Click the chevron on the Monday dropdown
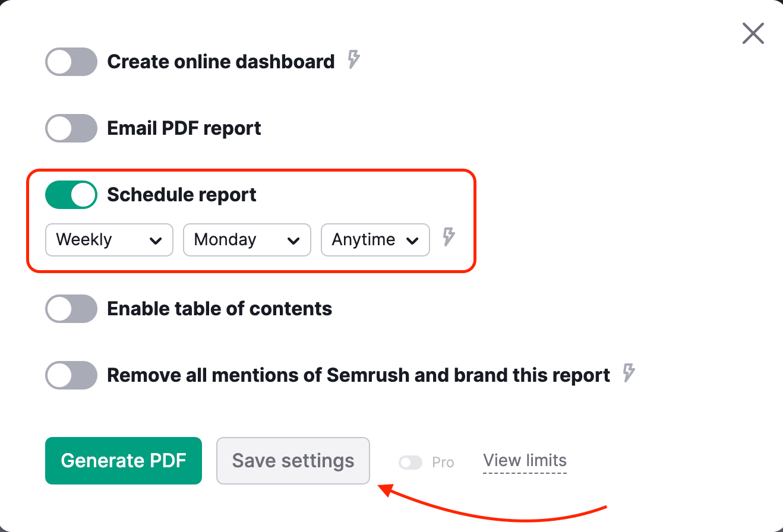 293,240
